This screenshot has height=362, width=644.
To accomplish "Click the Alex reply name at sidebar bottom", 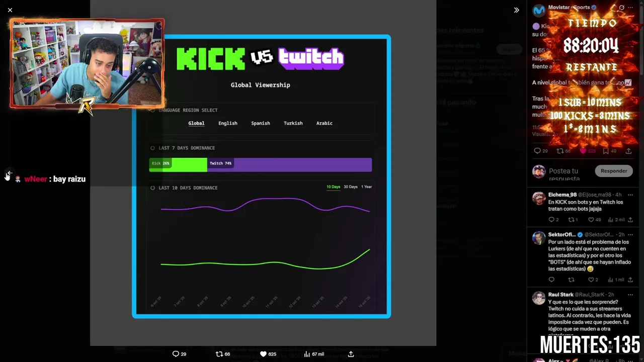I will click(557, 360).
